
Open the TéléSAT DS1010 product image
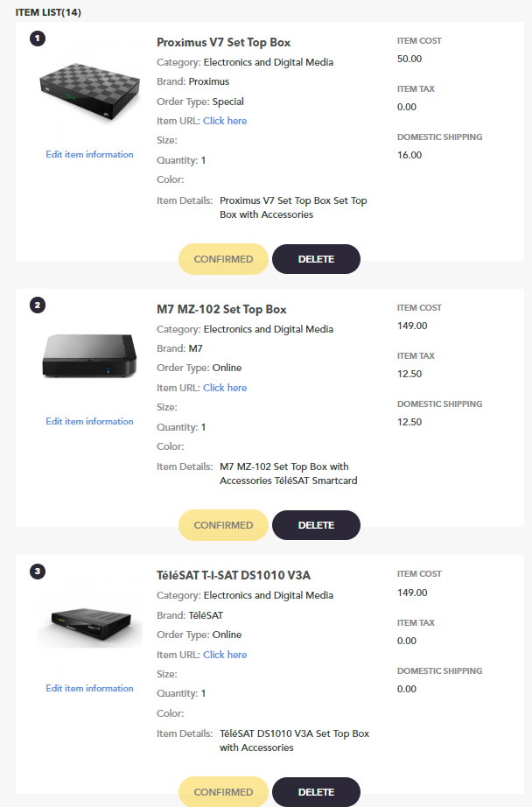[x=89, y=623]
